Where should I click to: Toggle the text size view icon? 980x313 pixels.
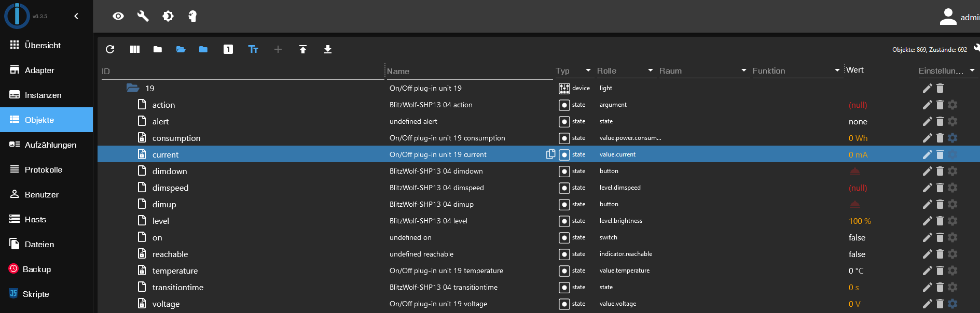[253, 49]
